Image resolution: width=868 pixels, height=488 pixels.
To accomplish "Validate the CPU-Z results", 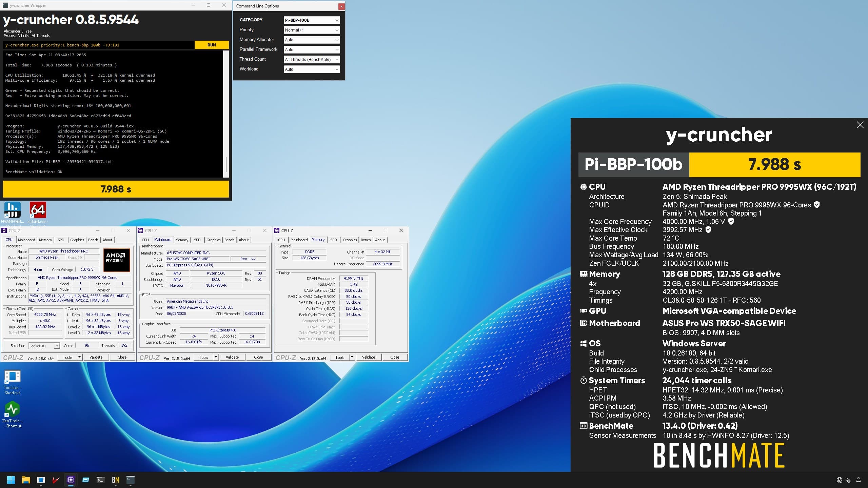I will (x=96, y=357).
